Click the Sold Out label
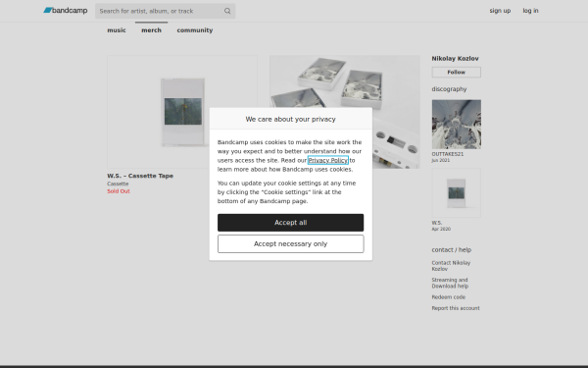 [x=119, y=191]
